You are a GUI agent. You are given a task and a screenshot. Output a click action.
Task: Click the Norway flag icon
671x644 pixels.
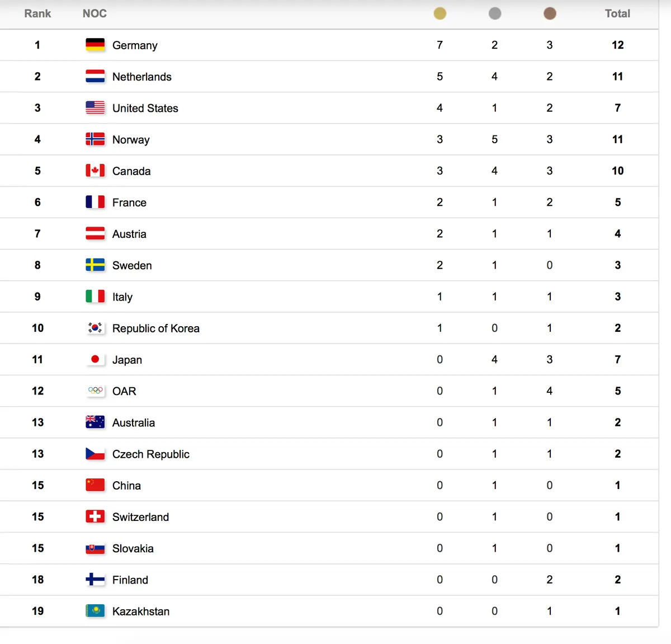(x=95, y=139)
